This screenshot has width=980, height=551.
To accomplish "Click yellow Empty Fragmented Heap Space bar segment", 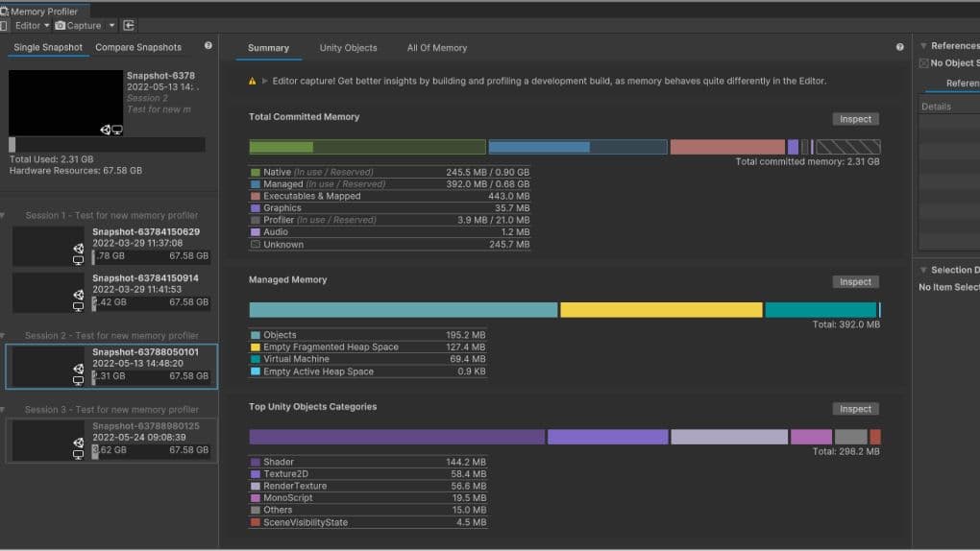I will point(661,310).
